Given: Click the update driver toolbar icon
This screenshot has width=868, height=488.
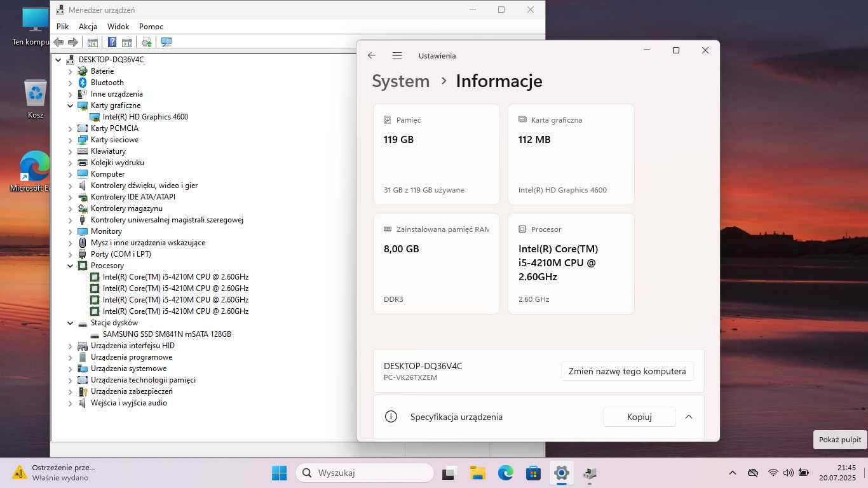Looking at the screenshot, I should (x=147, y=42).
